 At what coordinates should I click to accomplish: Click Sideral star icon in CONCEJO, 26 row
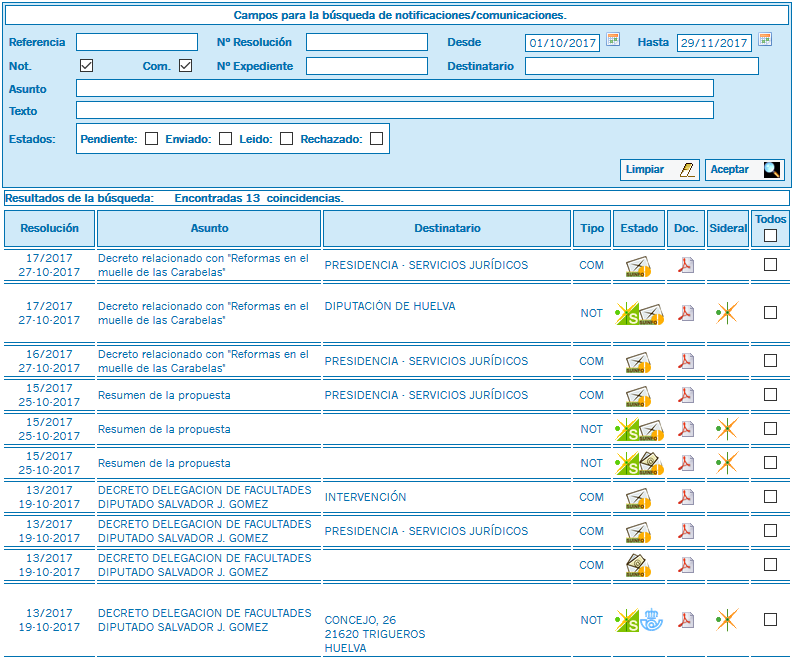[x=727, y=619]
